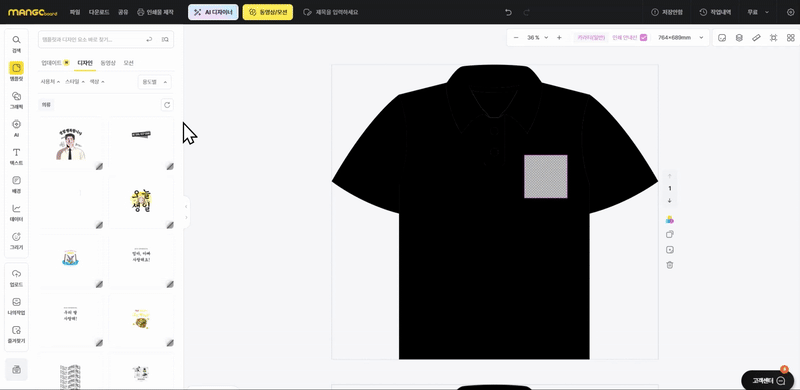Open the 용도별 sort dropdown

[x=155, y=82]
